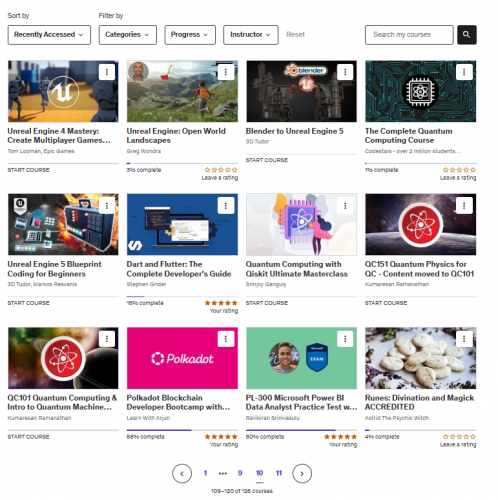Click star rating on Complete Quantum Computing Course

click(459, 170)
